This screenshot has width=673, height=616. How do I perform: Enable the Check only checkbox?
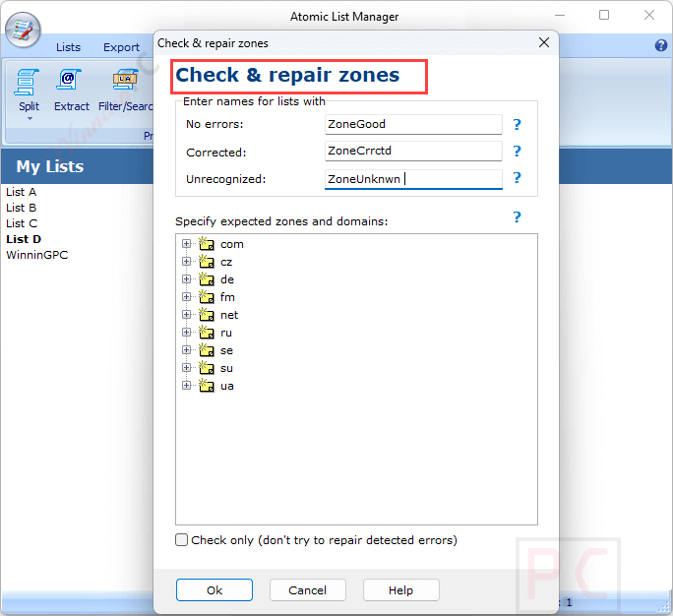182,540
